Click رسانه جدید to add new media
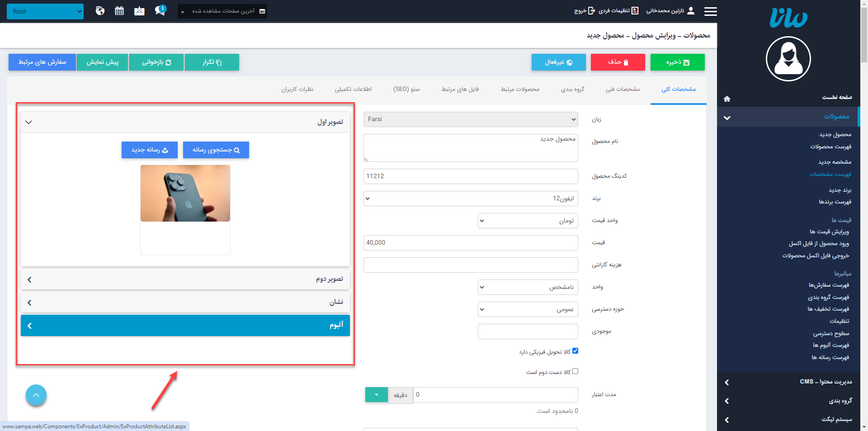The width and height of the screenshot is (868, 431). (149, 150)
